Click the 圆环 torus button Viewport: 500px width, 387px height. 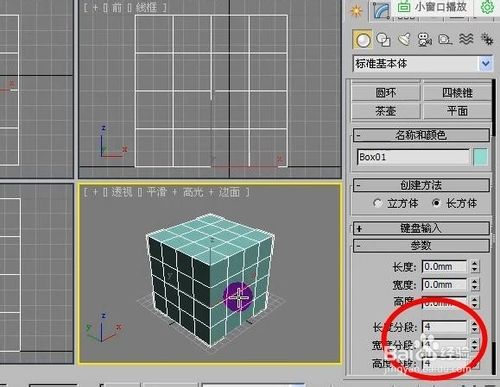coord(386,93)
